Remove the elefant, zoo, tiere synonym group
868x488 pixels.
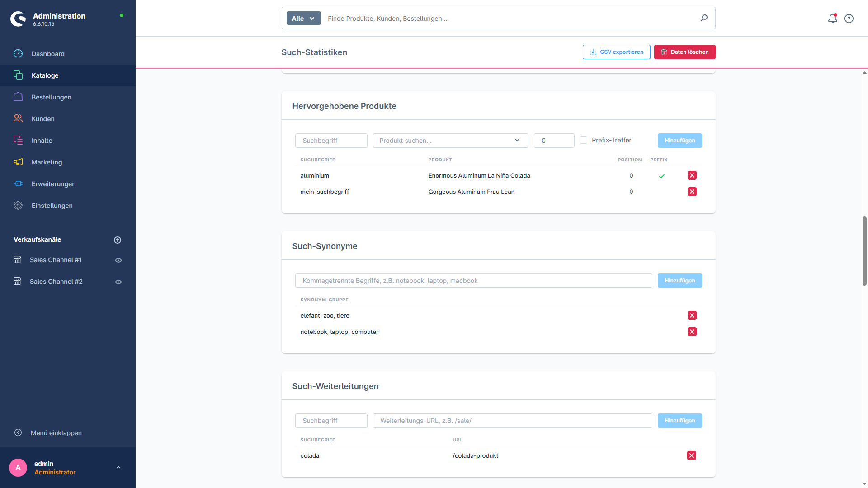(x=692, y=315)
